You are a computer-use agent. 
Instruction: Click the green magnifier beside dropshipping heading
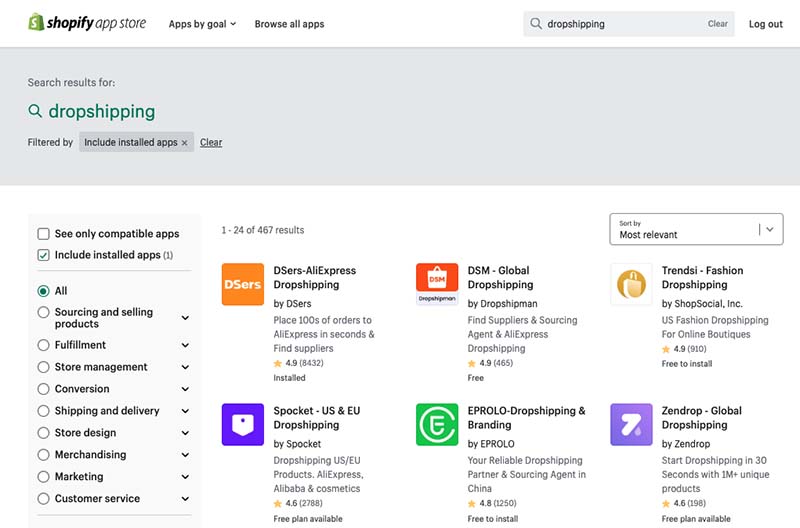pyautogui.click(x=35, y=111)
